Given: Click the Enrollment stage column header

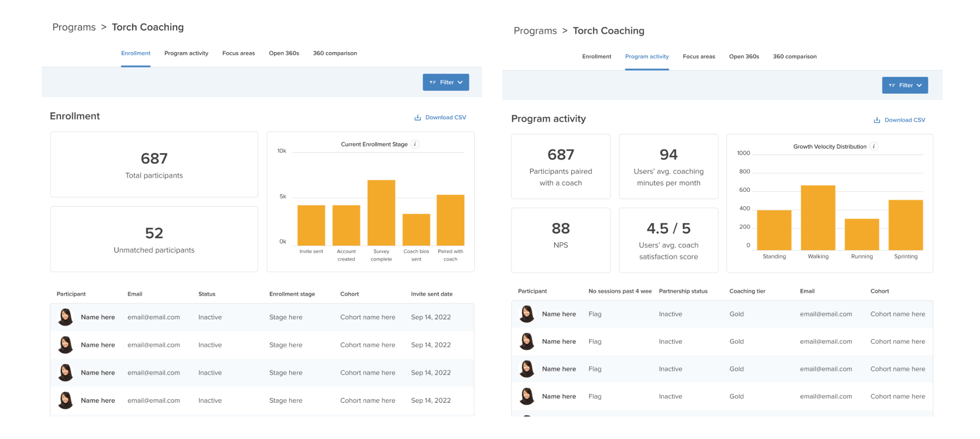Looking at the screenshot, I should point(292,294).
